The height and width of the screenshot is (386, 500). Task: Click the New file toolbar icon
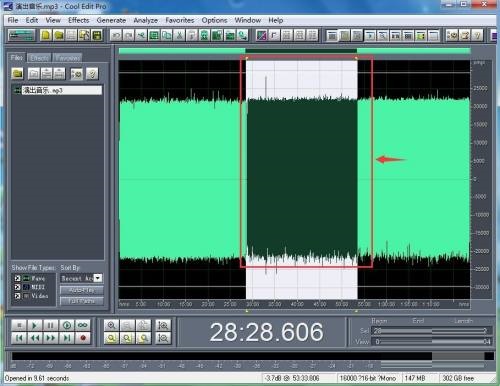46,35
